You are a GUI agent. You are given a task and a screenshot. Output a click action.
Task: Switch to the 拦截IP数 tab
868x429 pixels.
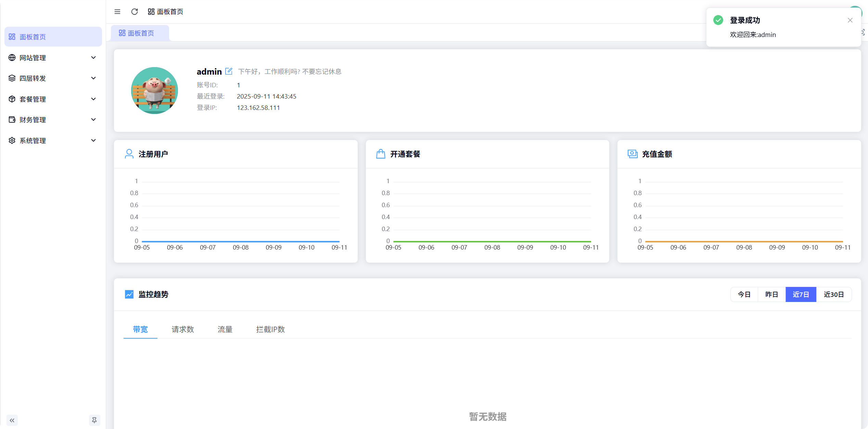click(x=270, y=329)
